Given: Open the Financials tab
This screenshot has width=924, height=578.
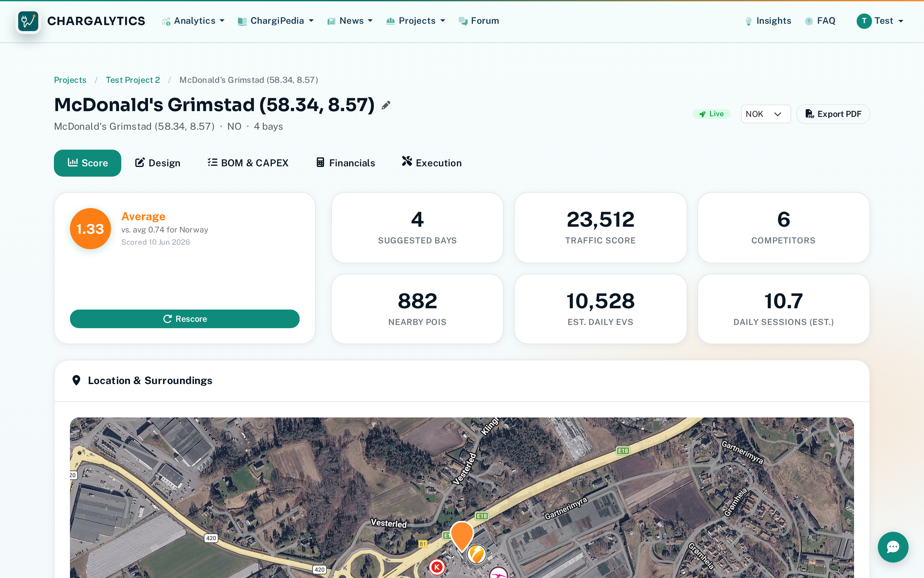Looking at the screenshot, I should coord(346,163).
